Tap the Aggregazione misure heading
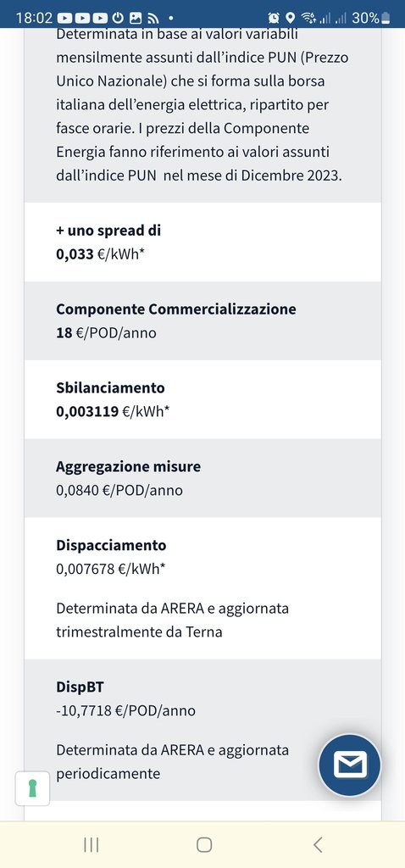 point(128,466)
